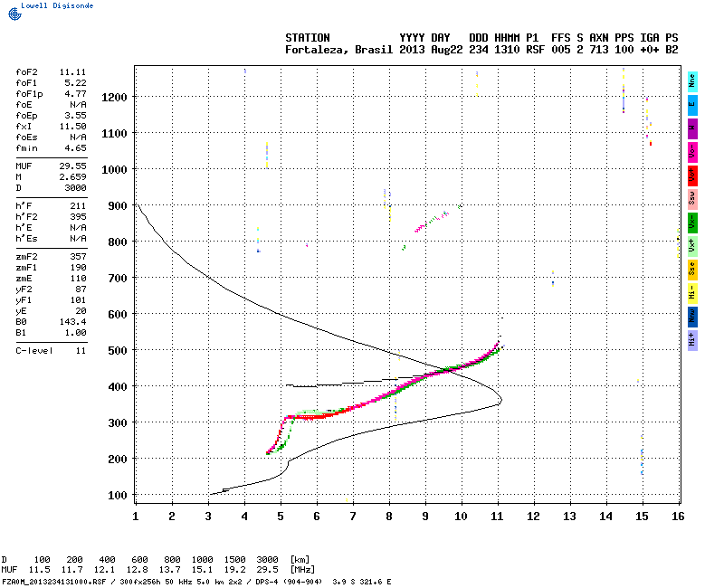Click the Lowell Digisonde title text
Screen dimensions: 724x588
57,5
